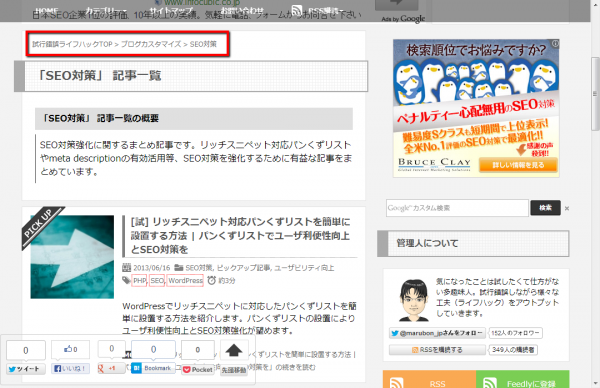Click the green Feedlyに登録 tile
600x388 pixels.
[523, 380]
